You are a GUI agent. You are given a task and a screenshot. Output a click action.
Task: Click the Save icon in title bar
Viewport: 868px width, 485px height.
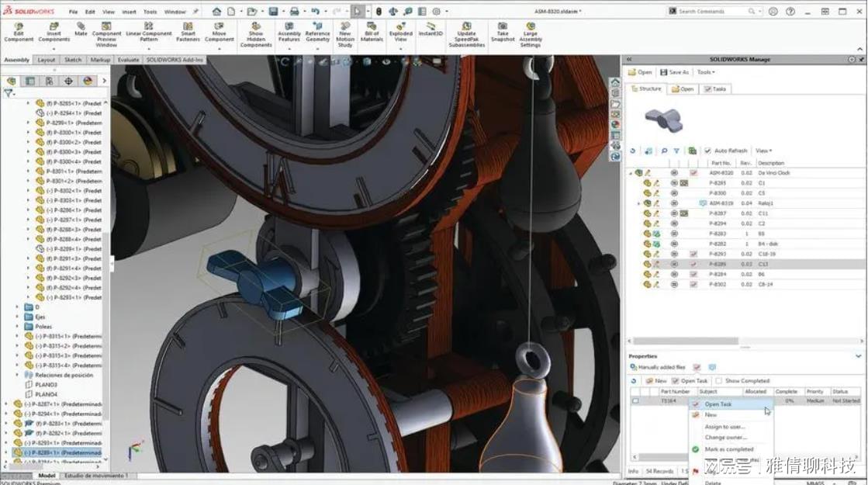[x=273, y=11]
